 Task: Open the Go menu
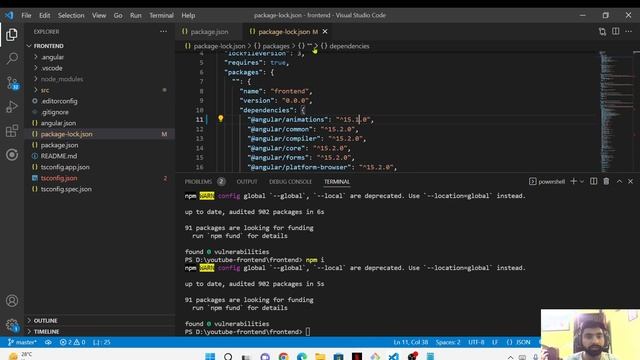118,15
